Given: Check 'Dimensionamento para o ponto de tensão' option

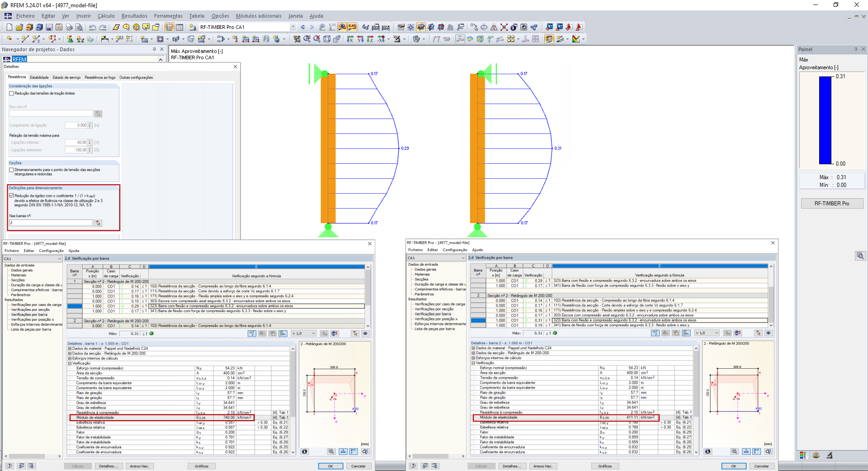Looking at the screenshot, I should (12, 170).
